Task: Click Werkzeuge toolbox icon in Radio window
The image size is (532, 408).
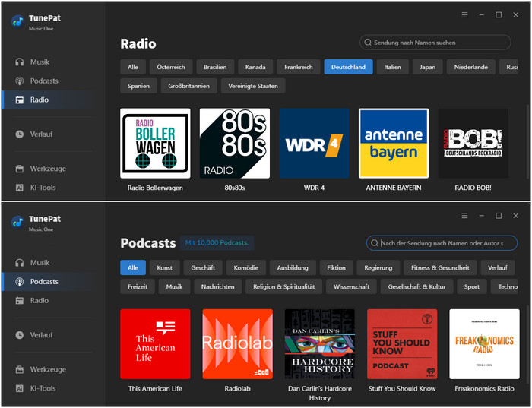Action: click(20, 169)
